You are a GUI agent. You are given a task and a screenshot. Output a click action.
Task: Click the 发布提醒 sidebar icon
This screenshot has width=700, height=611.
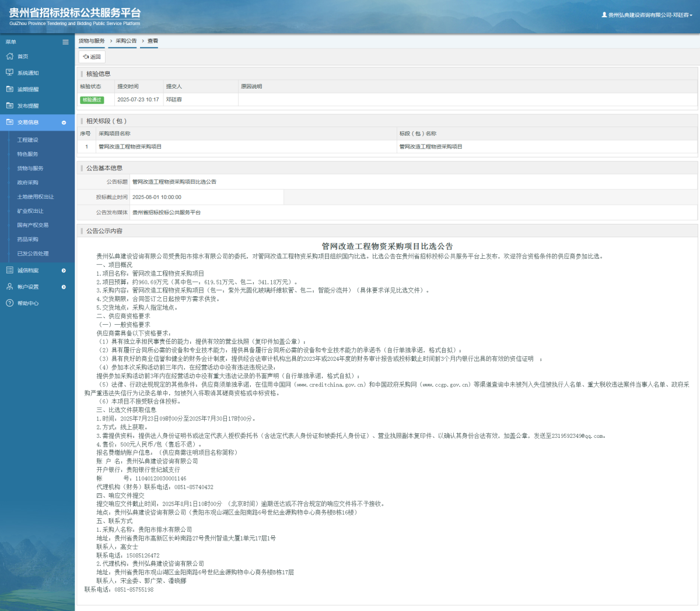tap(9, 106)
